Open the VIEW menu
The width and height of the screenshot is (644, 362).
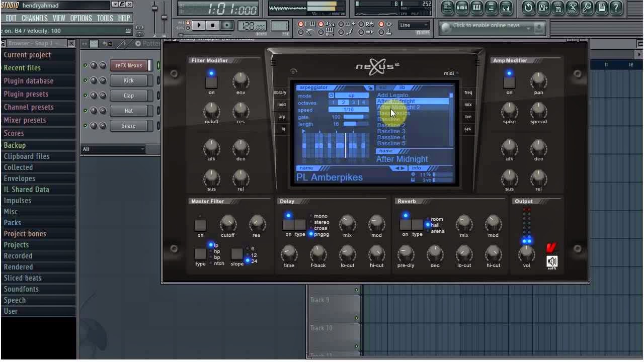coord(59,18)
